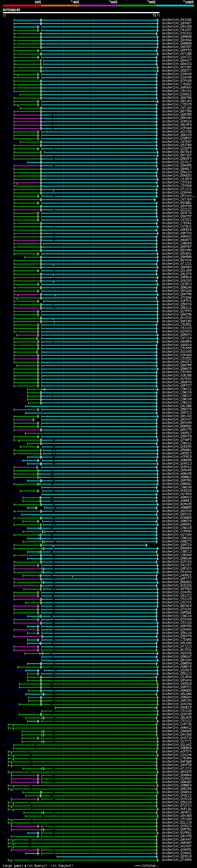The height and width of the screenshot is (868, 197).
Task: Open hit UniRef100_Q9MB99
Action: [x=177, y=37]
